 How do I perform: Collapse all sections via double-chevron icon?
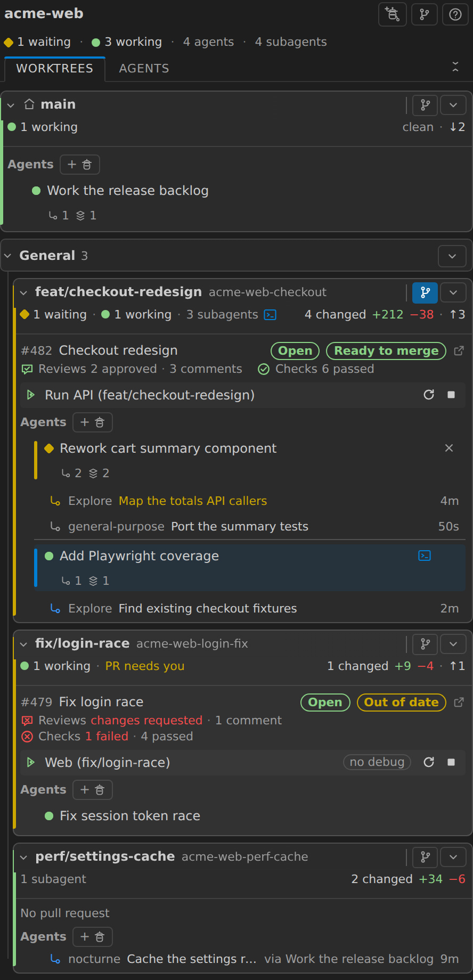(x=455, y=67)
